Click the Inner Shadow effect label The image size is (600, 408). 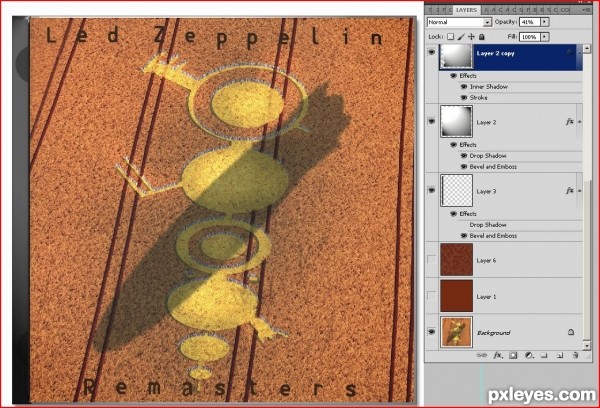pyautogui.click(x=489, y=87)
